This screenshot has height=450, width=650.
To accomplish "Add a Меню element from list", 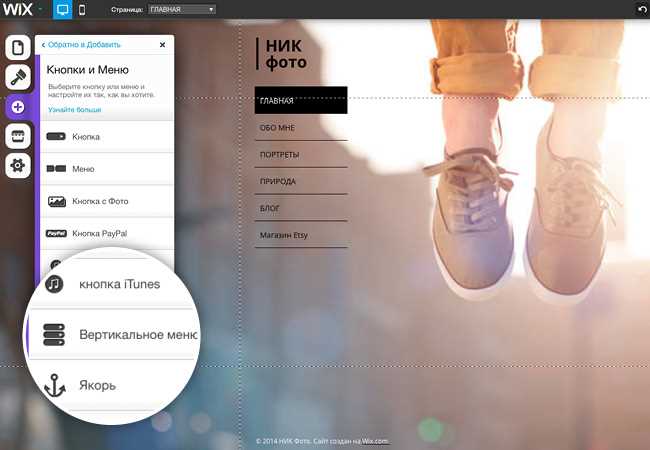I will pyautogui.click(x=107, y=169).
